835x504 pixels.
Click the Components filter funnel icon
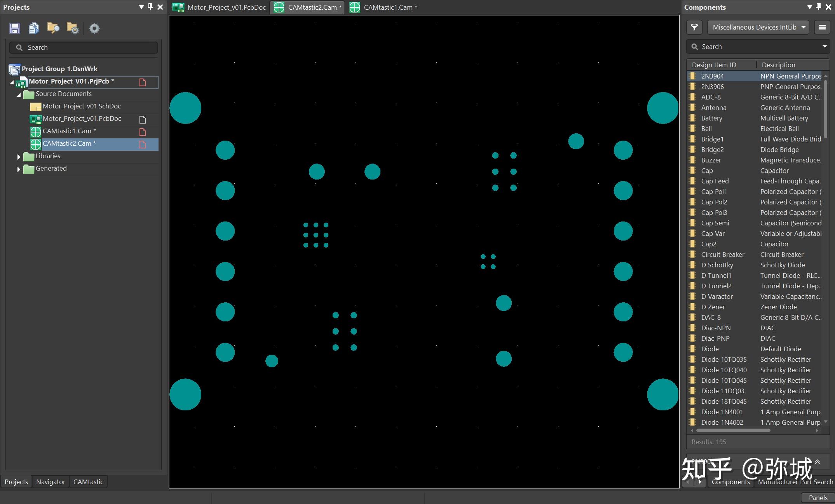[694, 27]
